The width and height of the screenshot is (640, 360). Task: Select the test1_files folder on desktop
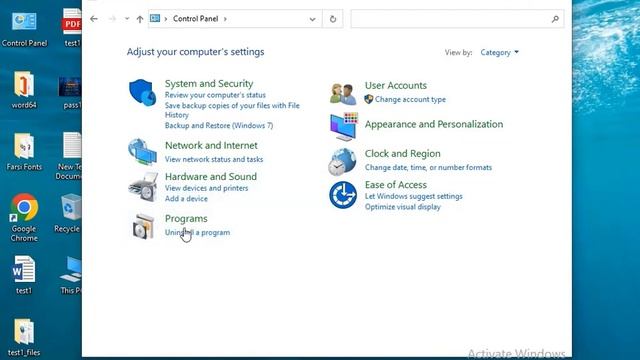24,338
